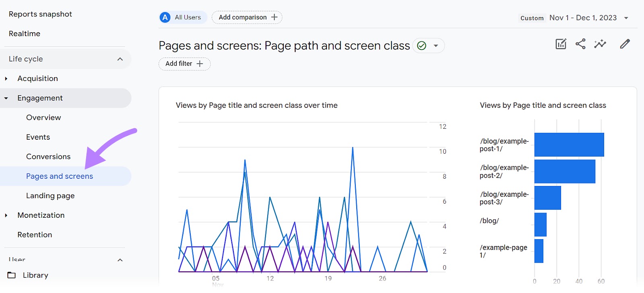644x293 pixels.
Task: Expand the Acquisition menu group
Action: pos(6,79)
